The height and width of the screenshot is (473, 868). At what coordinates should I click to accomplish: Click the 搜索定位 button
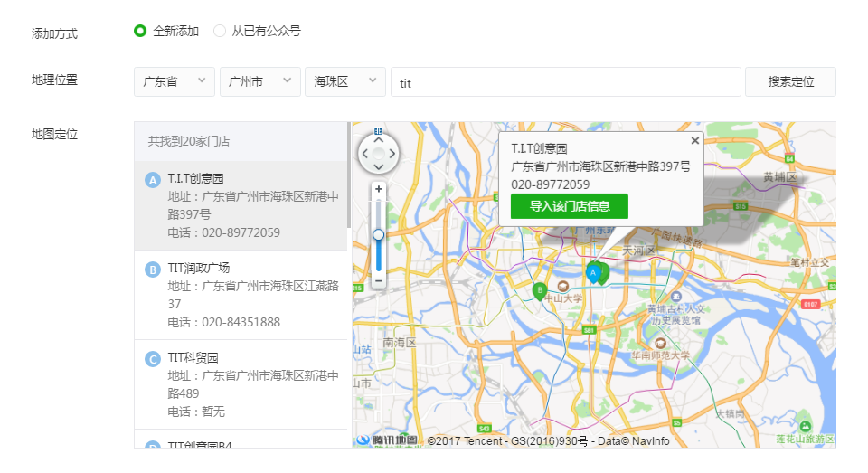click(x=790, y=81)
